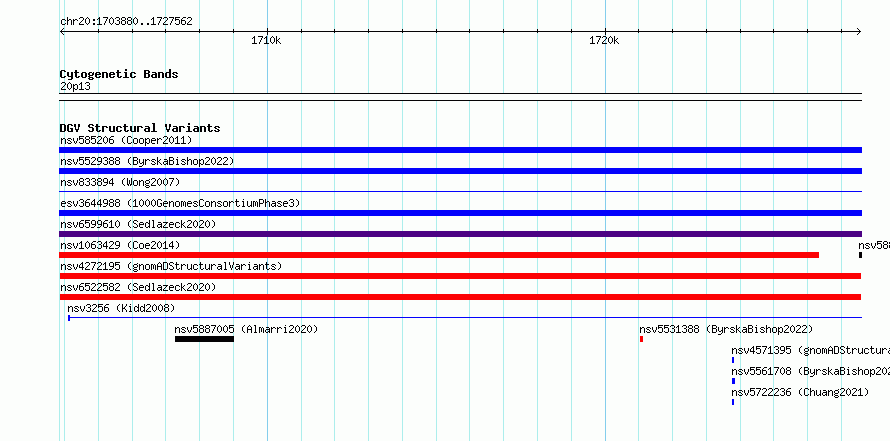The width and height of the screenshot is (890, 441).
Task: Click the Cytogenetic Bands track title
Action: (x=119, y=74)
